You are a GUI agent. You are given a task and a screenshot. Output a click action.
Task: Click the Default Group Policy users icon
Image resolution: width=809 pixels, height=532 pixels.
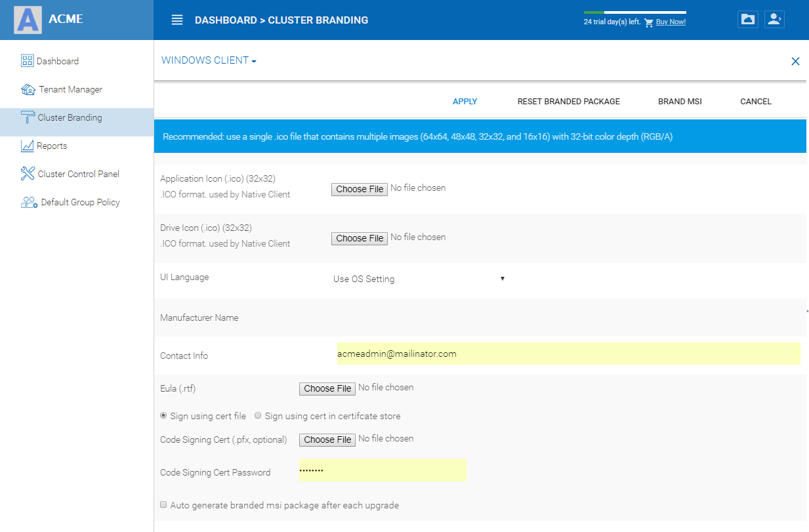[x=29, y=202]
